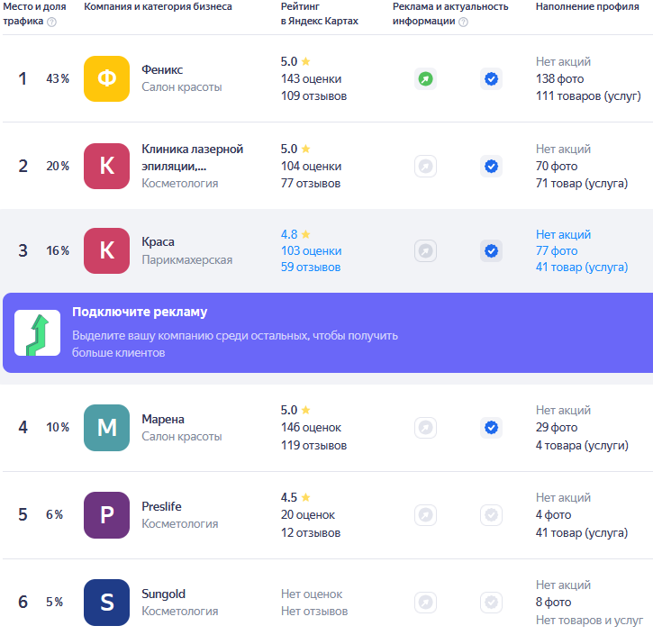This screenshot has height=644, width=653.
Task: Open Краса 'Нет акций' link
Action: click(563, 234)
